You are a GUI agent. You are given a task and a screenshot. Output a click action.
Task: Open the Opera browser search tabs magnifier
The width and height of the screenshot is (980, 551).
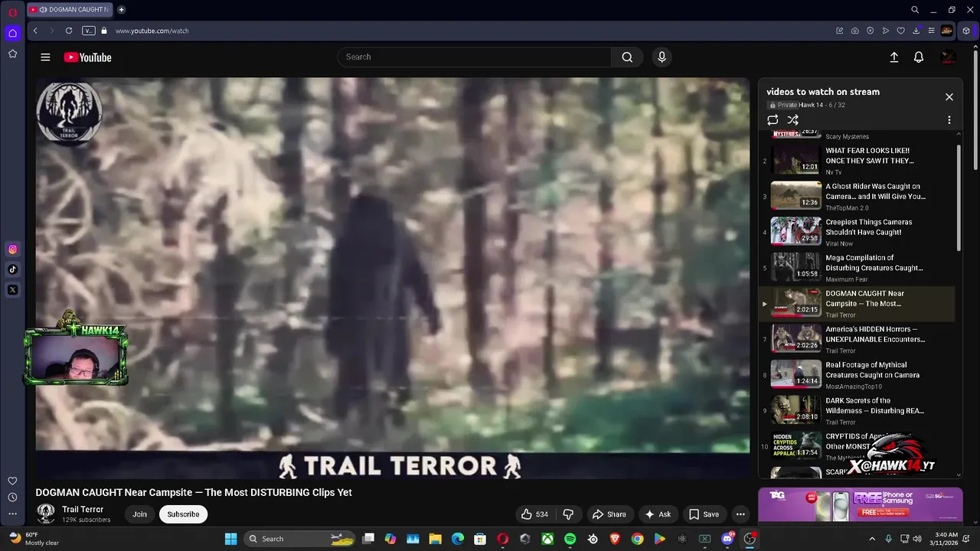(915, 10)
